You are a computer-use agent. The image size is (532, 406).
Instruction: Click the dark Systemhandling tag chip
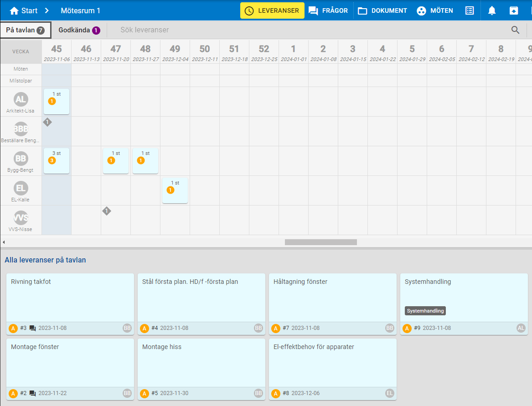click(x=425, y=311)
